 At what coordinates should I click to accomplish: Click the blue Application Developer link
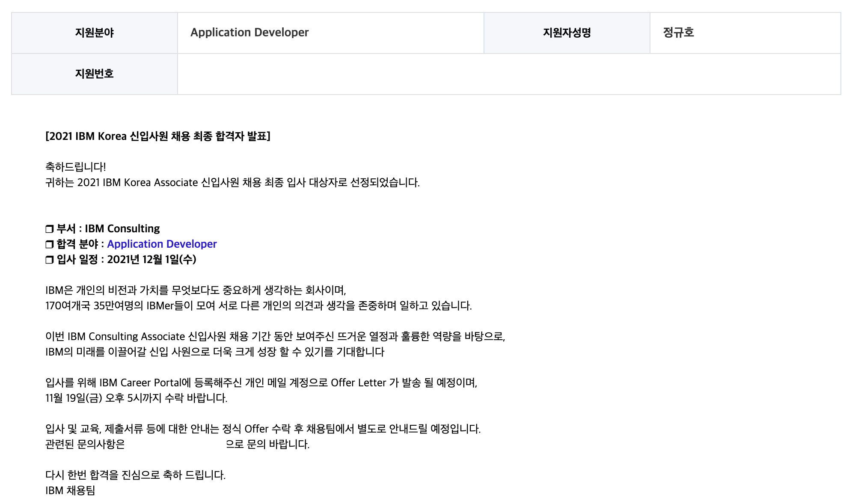[162, 244]
